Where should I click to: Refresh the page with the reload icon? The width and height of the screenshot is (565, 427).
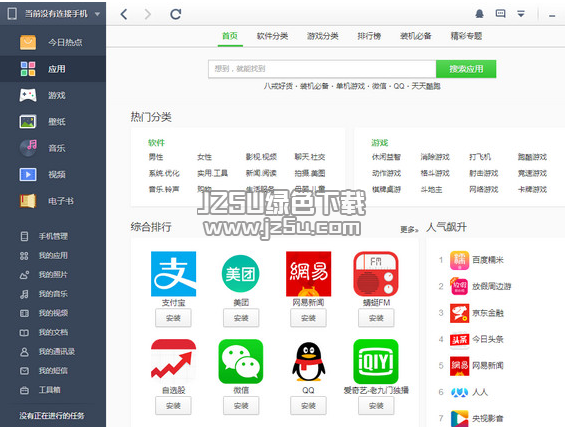click(x=175, y=14)
